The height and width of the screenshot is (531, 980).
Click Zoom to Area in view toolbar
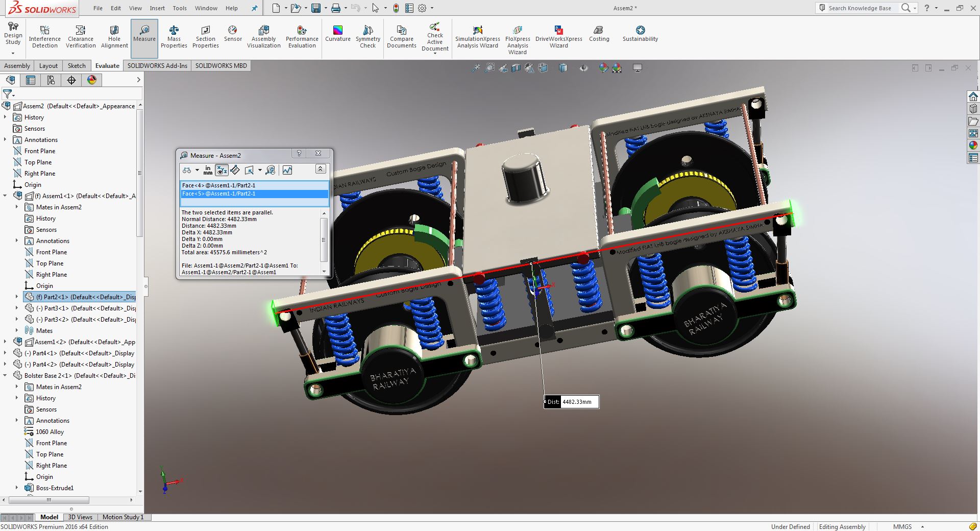pos(489,68)
